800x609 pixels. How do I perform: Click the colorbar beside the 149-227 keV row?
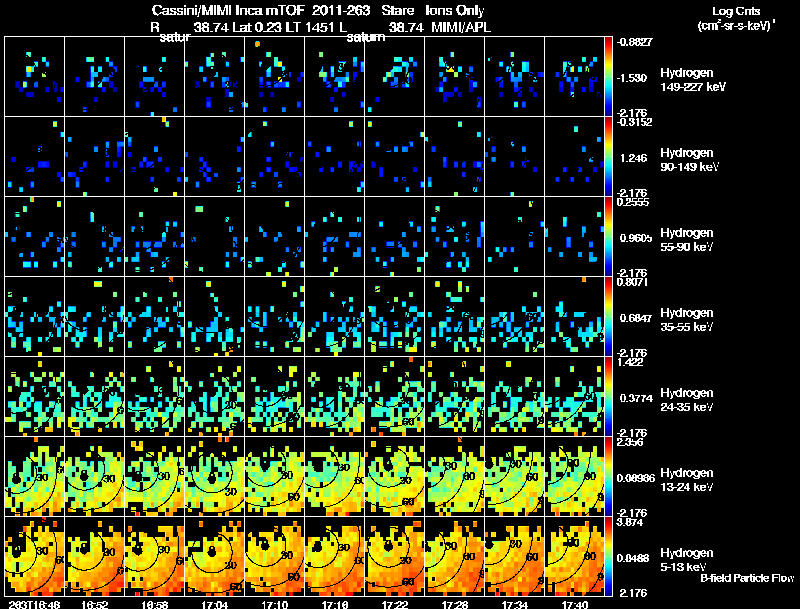point(608,77)
